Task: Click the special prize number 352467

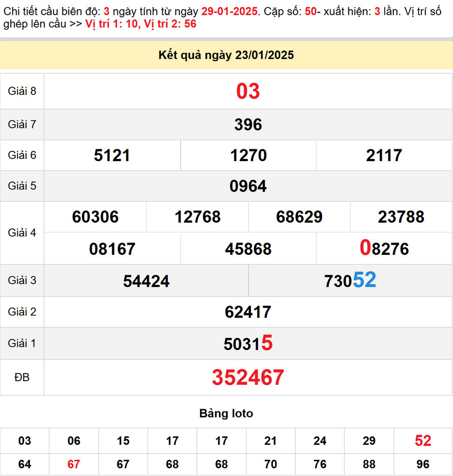Action: click(x=248, y=377)
